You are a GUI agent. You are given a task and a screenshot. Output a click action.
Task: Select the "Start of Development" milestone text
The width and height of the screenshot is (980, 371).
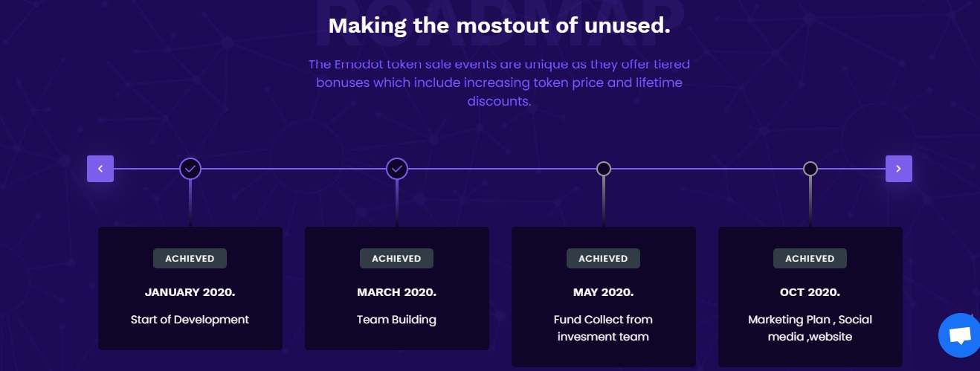(190, 320)
